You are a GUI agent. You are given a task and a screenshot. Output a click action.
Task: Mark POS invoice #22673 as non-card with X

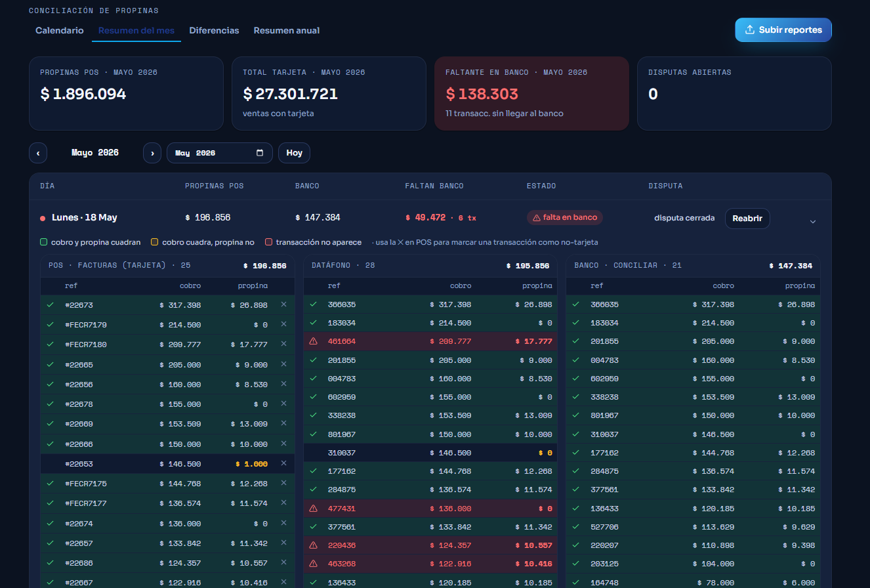point(283,304)
